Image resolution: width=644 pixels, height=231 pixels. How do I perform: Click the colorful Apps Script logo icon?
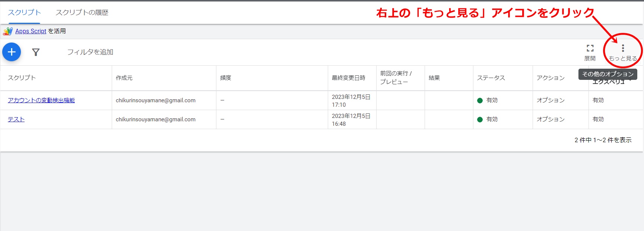(x=8, y=31)
